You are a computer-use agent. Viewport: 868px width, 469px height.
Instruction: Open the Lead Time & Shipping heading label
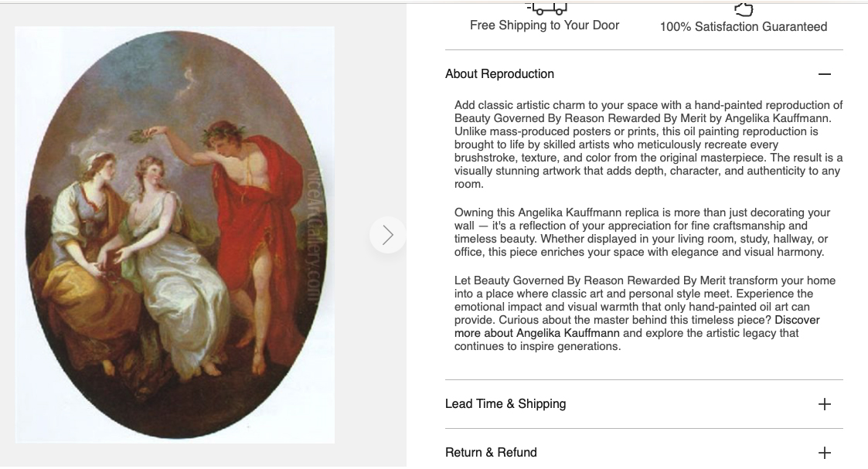click(x=505, y=404)
